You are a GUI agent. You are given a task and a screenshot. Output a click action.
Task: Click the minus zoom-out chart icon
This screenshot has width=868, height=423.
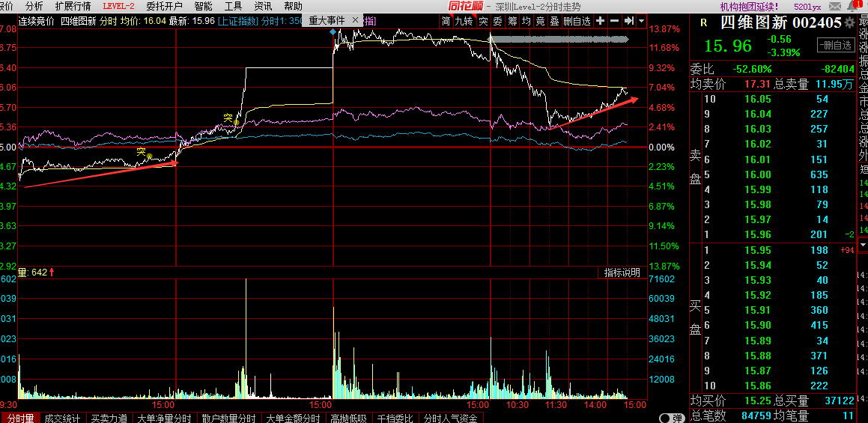(615, 21)
